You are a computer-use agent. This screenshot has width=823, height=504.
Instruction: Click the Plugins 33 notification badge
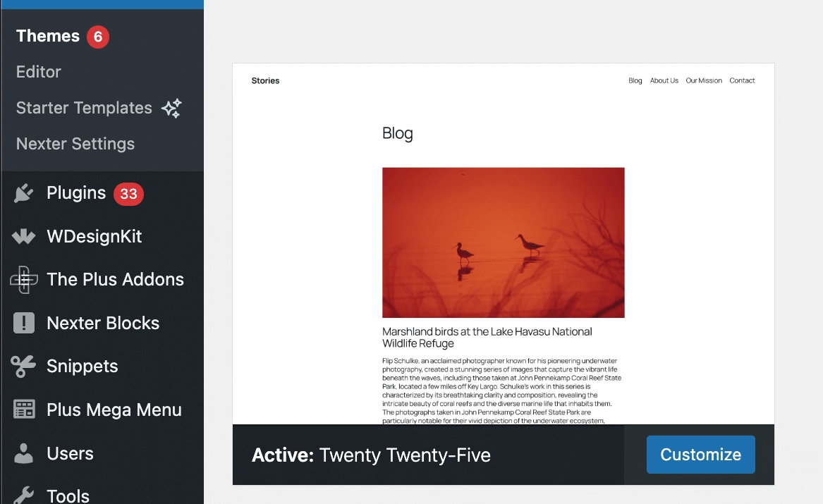click(128, 194)
